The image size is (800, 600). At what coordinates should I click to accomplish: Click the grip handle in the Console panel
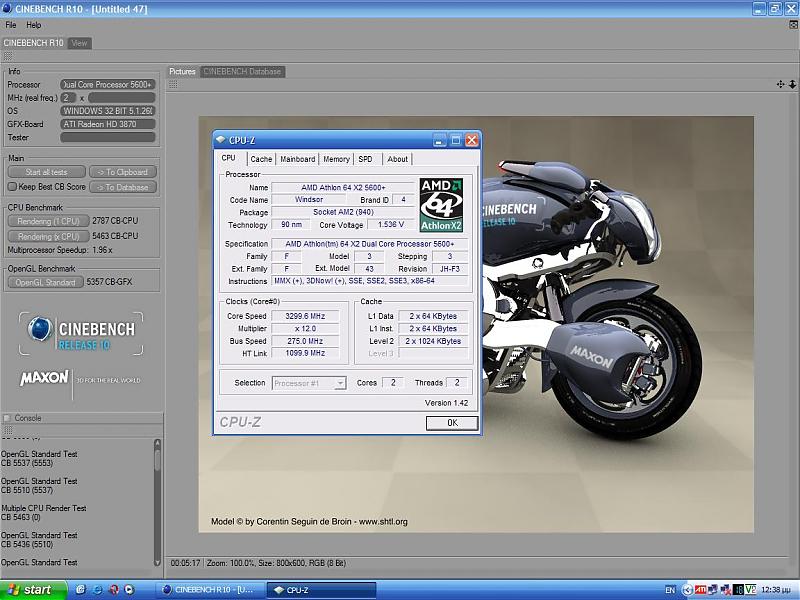point(8,430)
